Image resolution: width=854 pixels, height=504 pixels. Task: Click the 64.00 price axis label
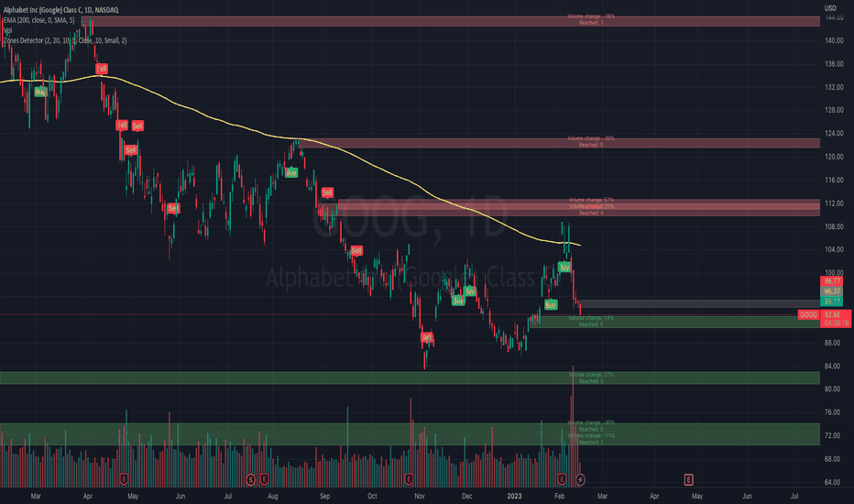click(833, 482)
